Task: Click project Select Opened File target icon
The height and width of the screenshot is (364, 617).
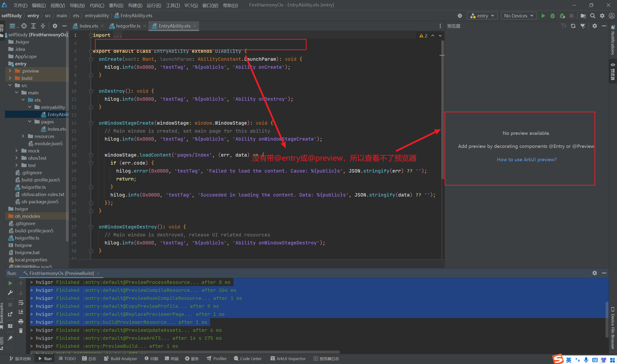Action: point(24,26)
